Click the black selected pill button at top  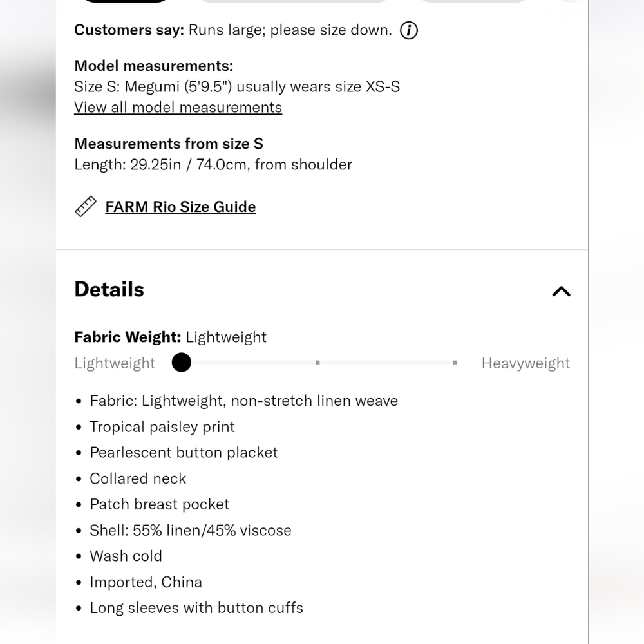pyautogui.click(x=126, y=1)
